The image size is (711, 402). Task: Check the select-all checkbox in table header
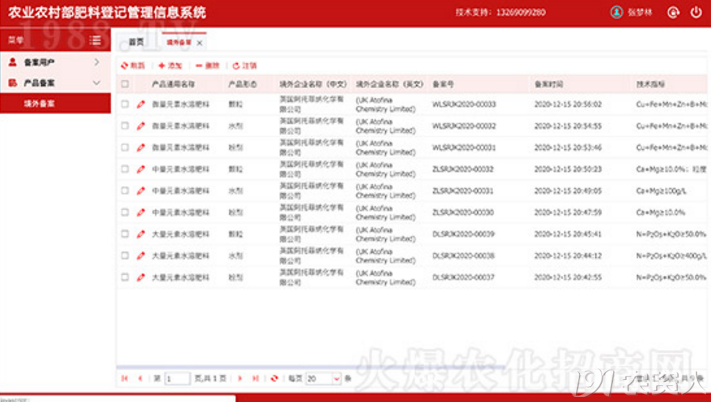tap(125, 85)
